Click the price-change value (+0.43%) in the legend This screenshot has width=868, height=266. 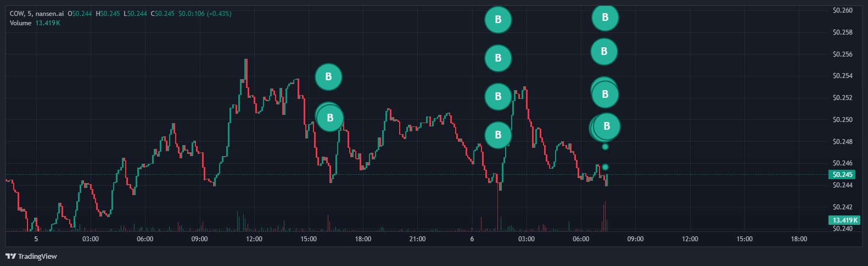click(219, 13)
